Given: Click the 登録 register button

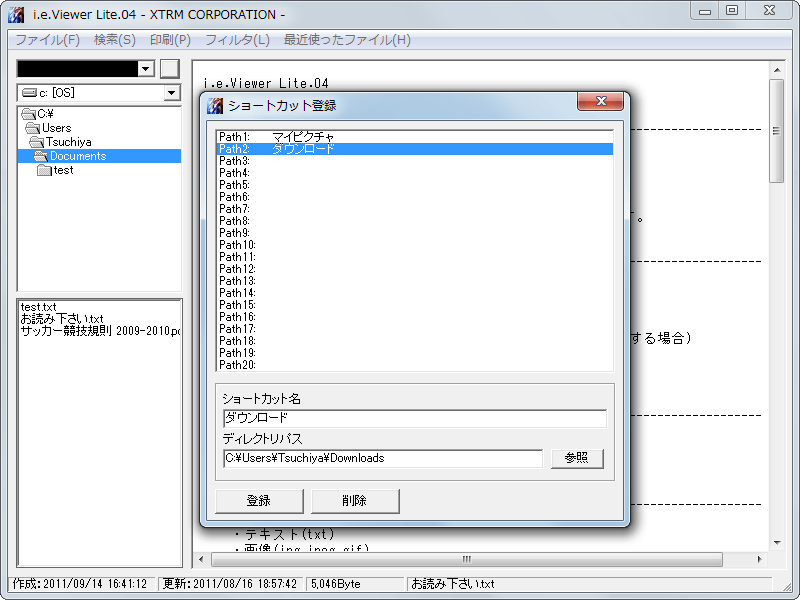Looking at the screenshot, I should 259,501.
